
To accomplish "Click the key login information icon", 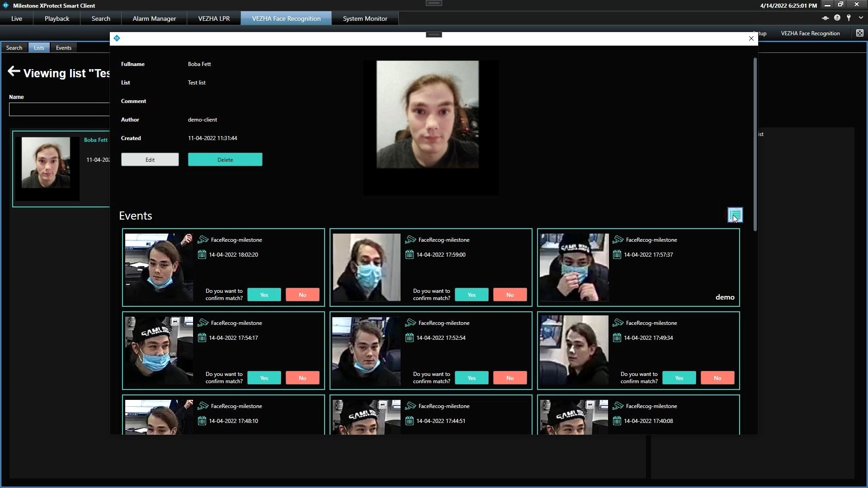I will pos(849,18).
